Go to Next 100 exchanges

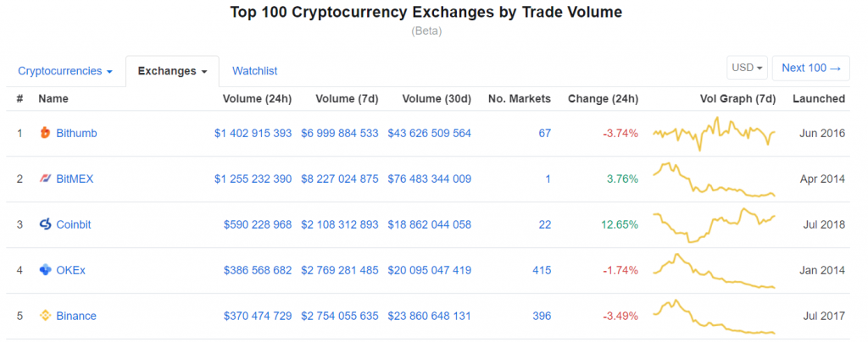tap(810, 68)
